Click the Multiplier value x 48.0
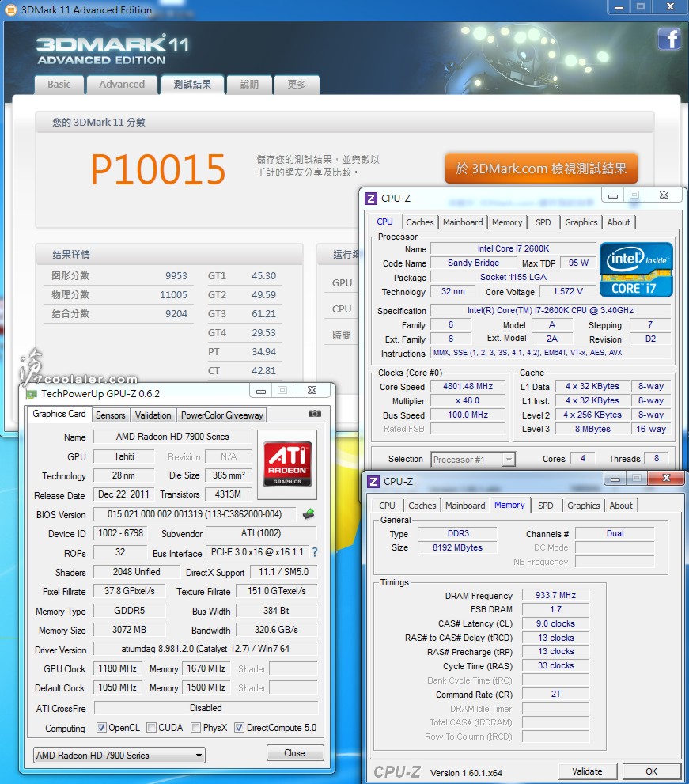Image resolution: width=689 pixels, height=784 pixels. [x=468, y=400]
